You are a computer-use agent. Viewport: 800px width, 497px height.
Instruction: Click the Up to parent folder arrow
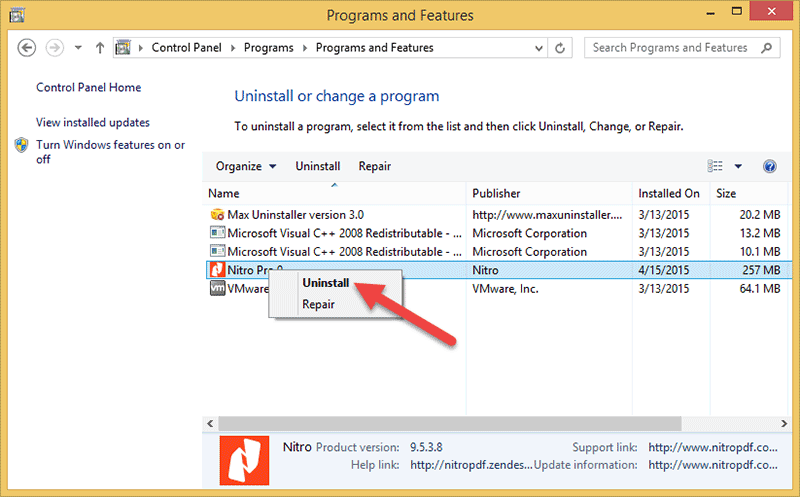pyautogui.click(x=100, y=48)
